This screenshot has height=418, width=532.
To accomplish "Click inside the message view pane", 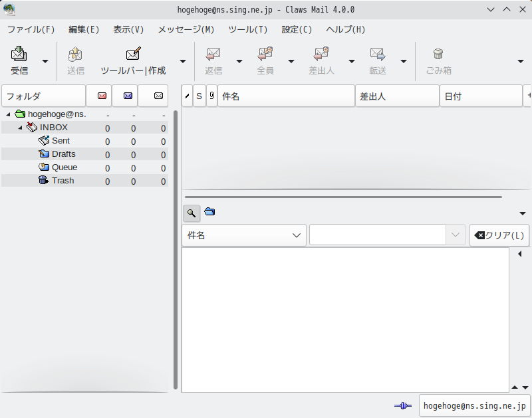I will pyautogui.click(x=345, y=320).
